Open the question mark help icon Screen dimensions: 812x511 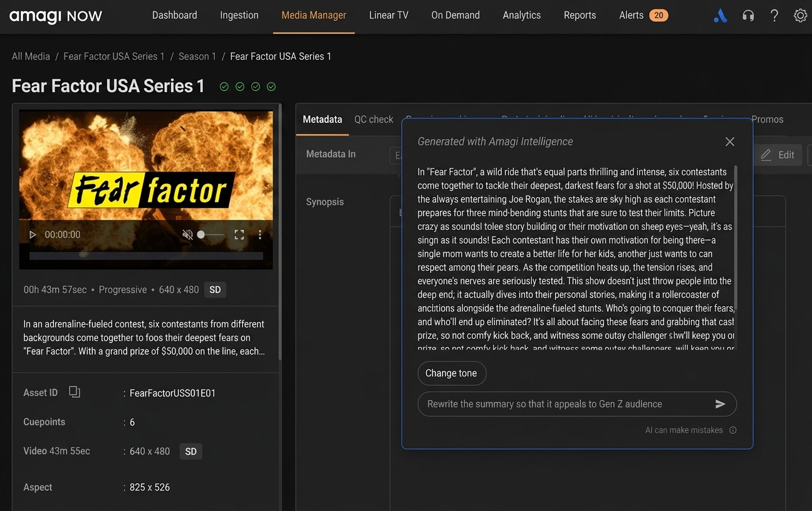(774, 16)
